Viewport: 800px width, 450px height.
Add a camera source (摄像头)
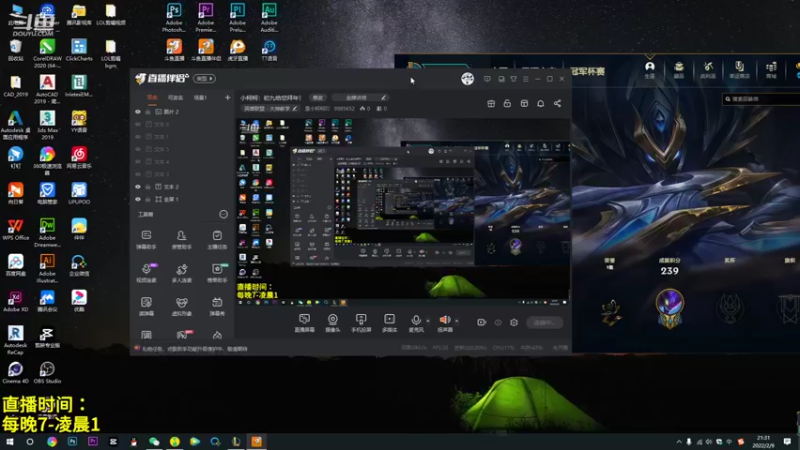click(333, 322)
